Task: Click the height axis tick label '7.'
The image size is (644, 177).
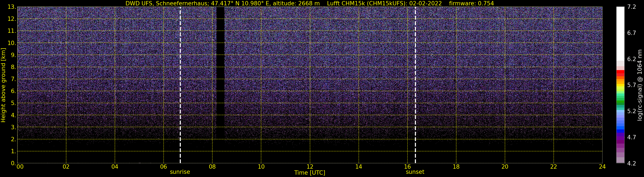Action: click(13, 79)
